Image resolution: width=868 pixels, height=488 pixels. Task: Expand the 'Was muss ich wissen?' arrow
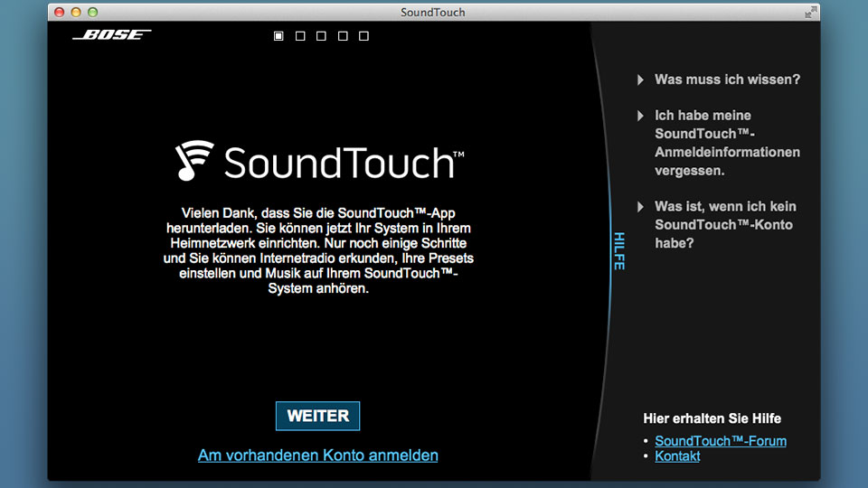pos(641,80)
